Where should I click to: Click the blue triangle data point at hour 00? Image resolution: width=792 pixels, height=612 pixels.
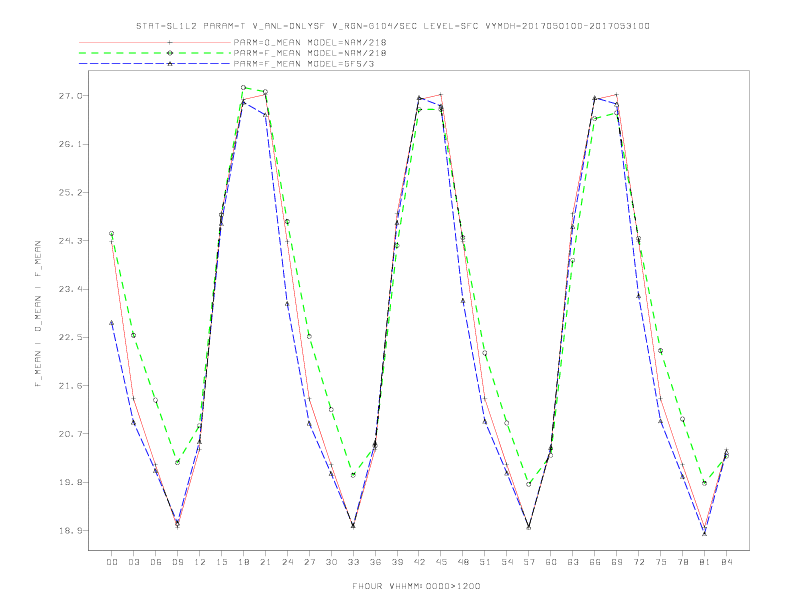[x=112, y=322]
